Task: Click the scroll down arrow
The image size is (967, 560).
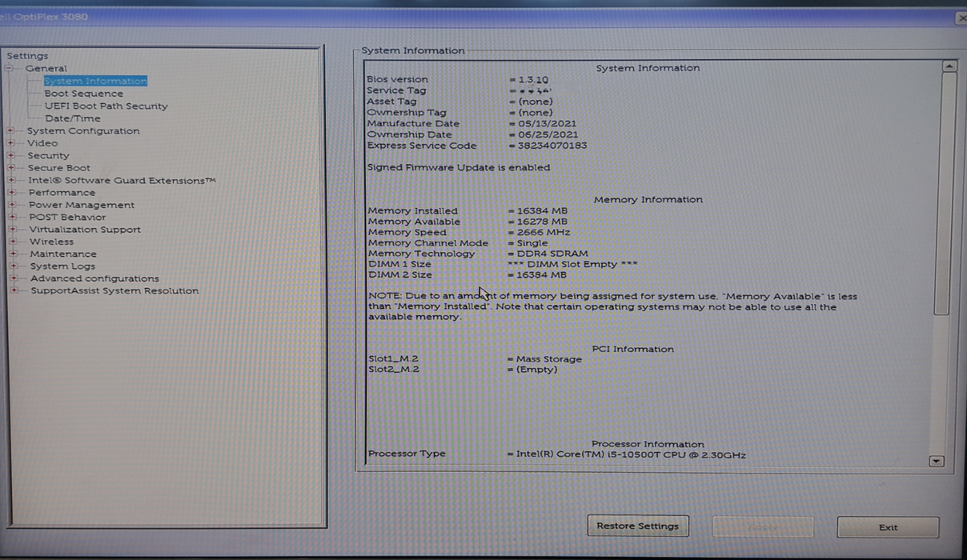Action: pos(937,462)
